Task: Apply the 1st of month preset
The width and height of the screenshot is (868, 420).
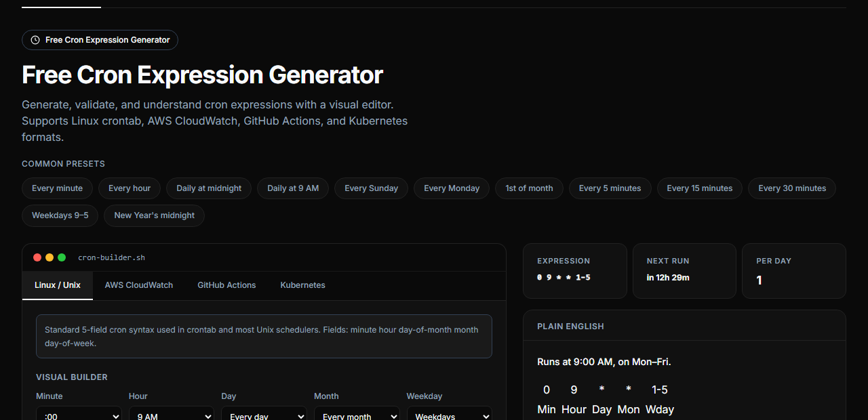Action: 529,188
